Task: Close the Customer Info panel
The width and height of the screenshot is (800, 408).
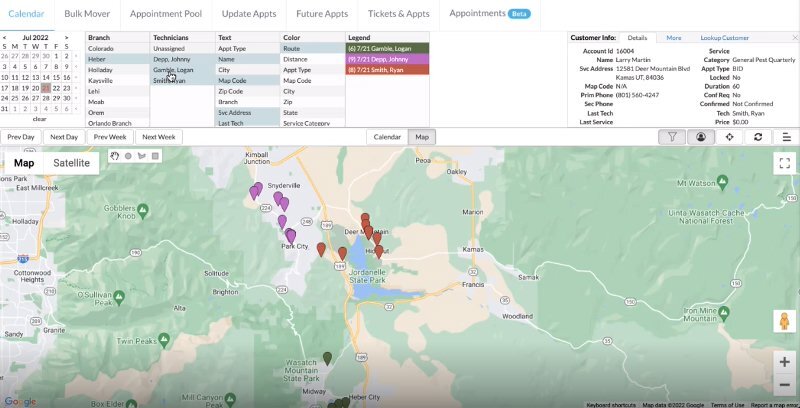Action: [x=794, y=38]
